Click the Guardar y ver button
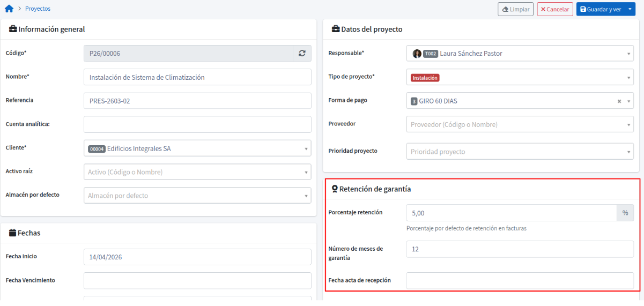Viewport: 644px width, 306px height. point(600,10)
